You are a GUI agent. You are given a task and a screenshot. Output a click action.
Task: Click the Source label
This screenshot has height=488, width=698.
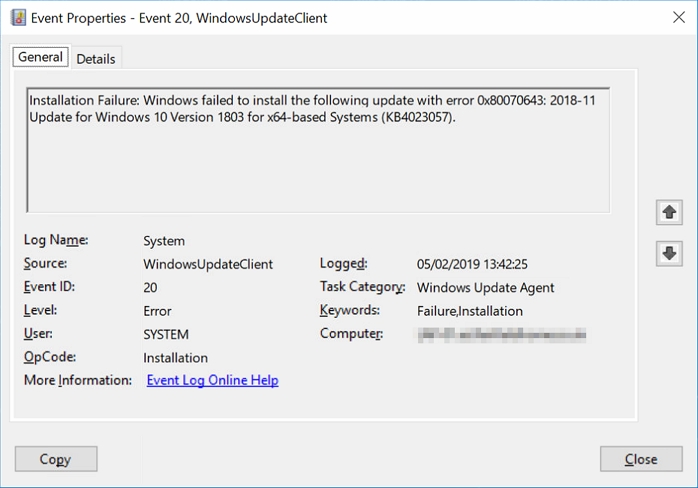[x=45, y=263]
